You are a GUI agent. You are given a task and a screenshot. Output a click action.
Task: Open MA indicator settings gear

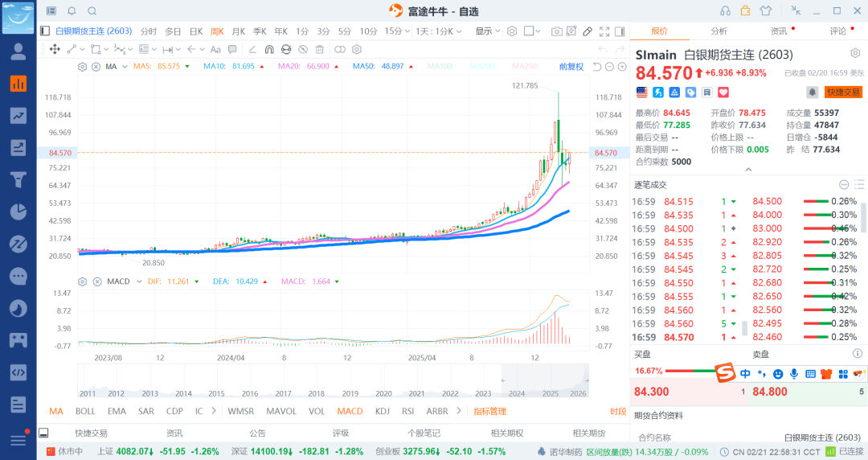pyautogui.click(x=82, y=67)
